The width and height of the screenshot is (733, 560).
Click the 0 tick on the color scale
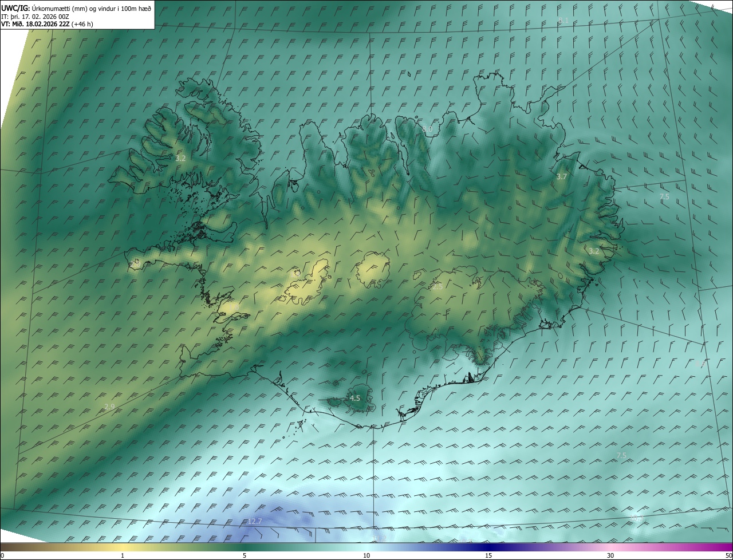coord(2,556)
